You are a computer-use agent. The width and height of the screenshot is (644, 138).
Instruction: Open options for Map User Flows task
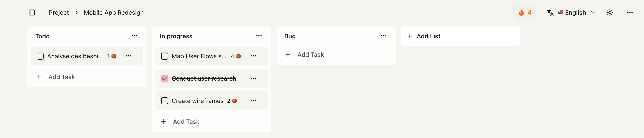[253, 56]
